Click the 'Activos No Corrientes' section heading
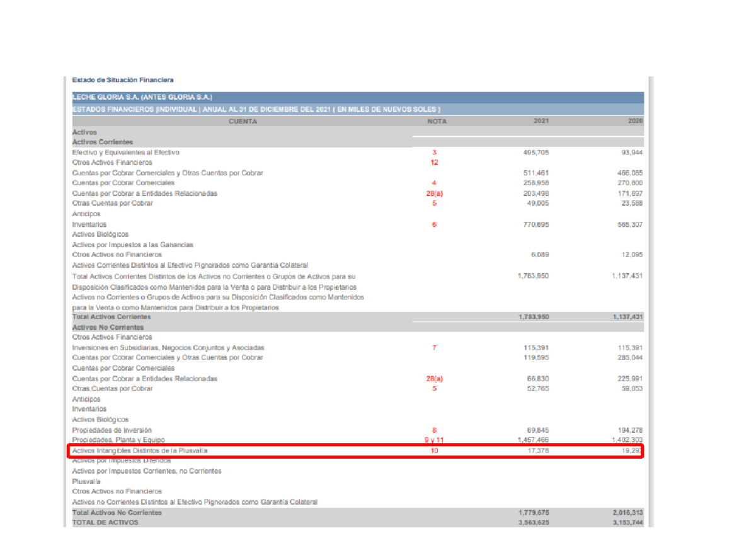Screen dimensions: 756x535 tap(108, 328)
